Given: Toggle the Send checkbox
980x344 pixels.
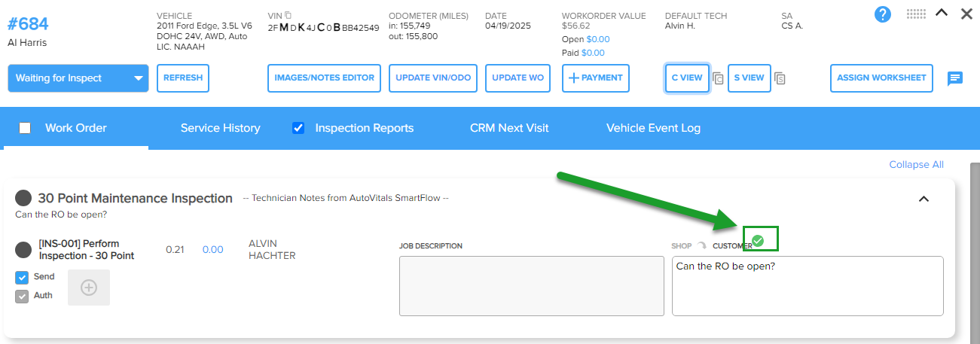Looking at the screenshot, I should 22,277.
